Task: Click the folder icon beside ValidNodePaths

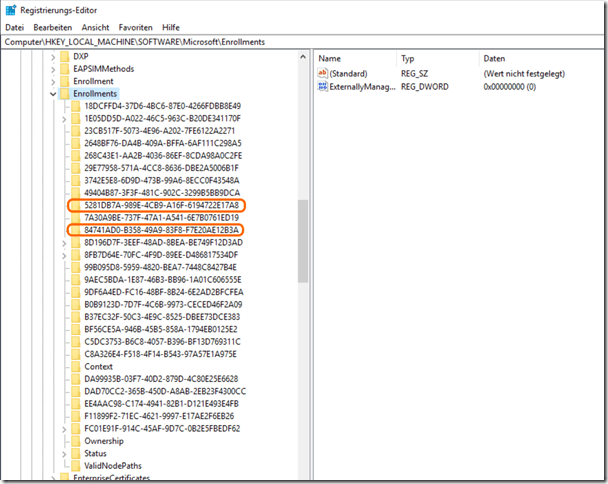Action: click(76, 465)
